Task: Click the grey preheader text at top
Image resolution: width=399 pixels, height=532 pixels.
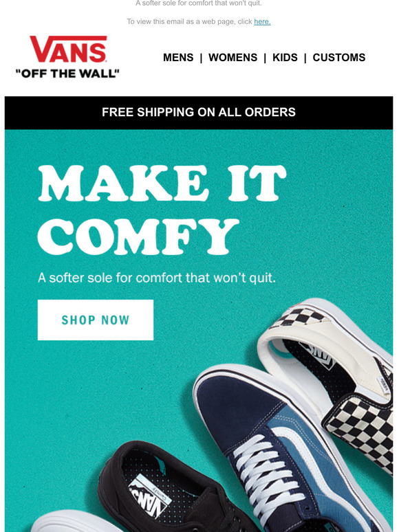Action: [x=199, y=3]
